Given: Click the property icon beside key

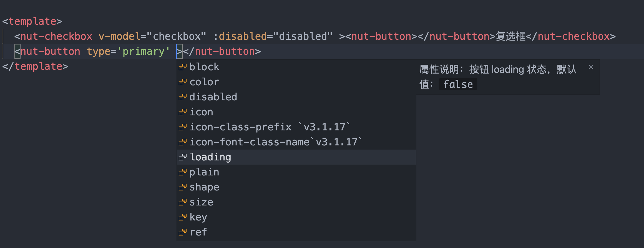Looking at the screenshot, I should (182, 217).
